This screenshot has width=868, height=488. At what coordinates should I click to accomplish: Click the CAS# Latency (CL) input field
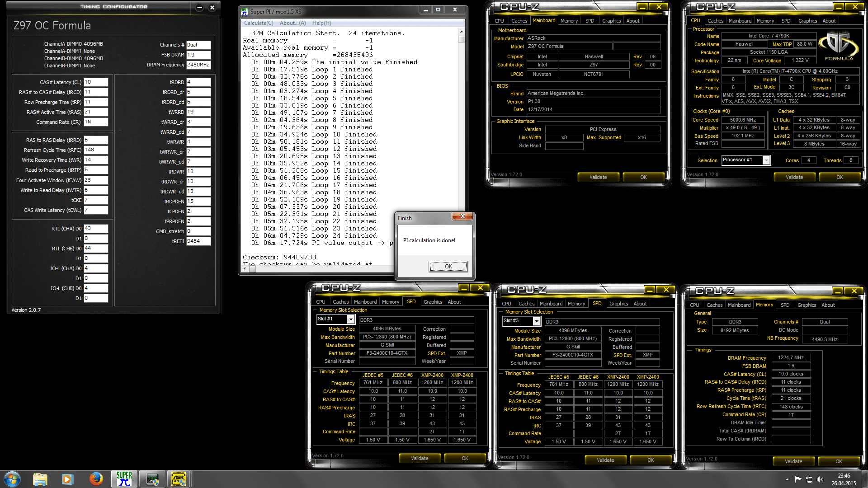(96, 82)
